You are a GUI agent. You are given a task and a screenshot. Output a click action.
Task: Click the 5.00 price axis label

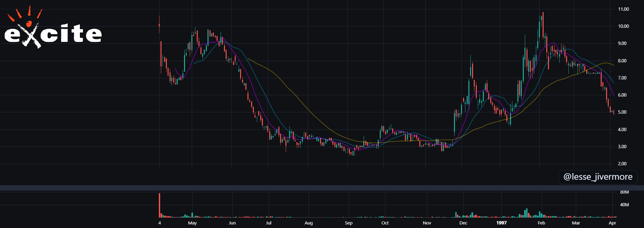(622, 112)
